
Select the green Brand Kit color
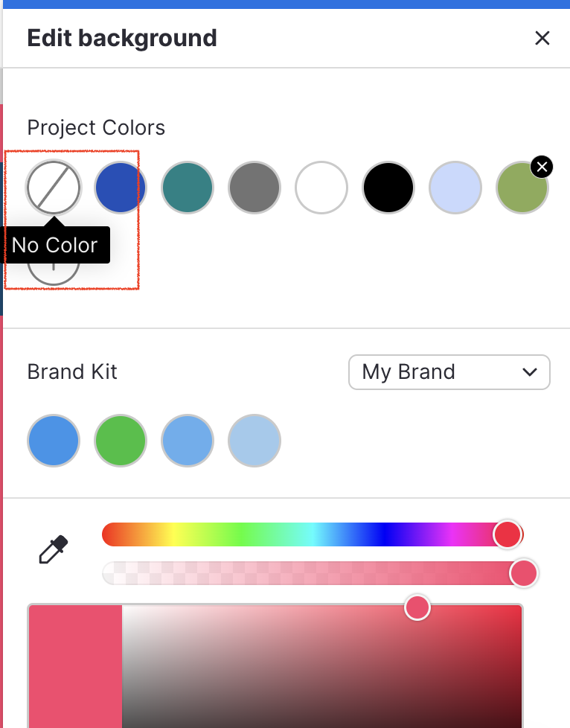click(x=121, y=441)
